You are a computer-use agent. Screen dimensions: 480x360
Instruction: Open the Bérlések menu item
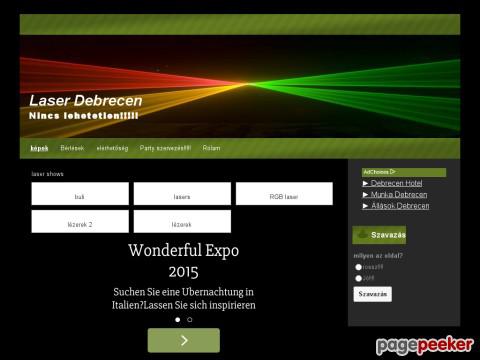[x=72, y=148]
